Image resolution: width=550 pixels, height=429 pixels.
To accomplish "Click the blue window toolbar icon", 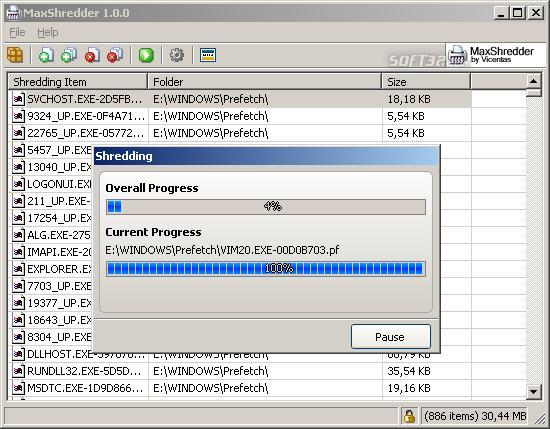I will pyautogui.click(x=208, y=55).
